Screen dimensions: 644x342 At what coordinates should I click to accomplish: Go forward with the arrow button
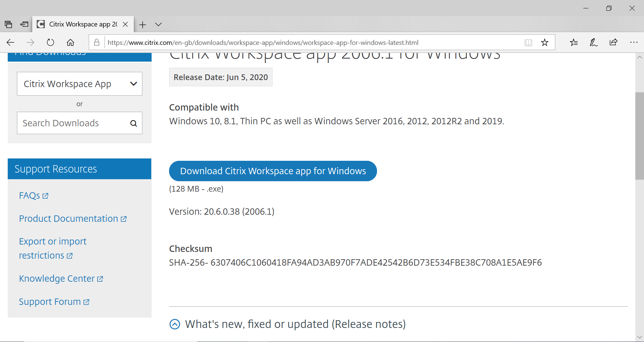point(30,43)
